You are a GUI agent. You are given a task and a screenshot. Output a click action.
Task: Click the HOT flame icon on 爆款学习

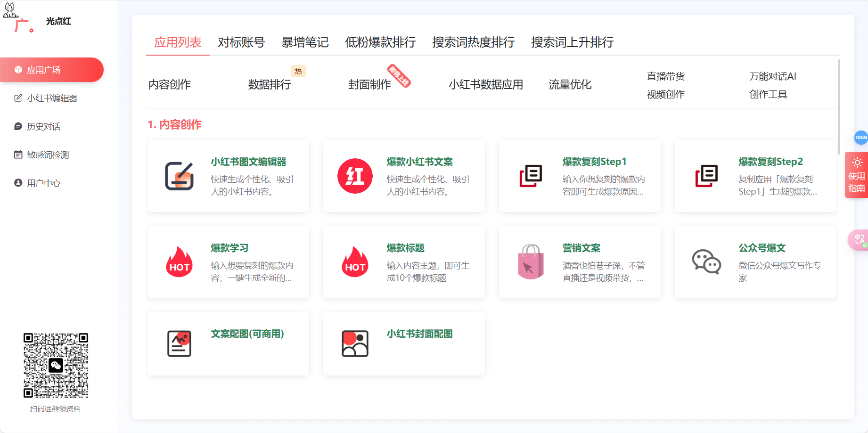coord(179,262)
